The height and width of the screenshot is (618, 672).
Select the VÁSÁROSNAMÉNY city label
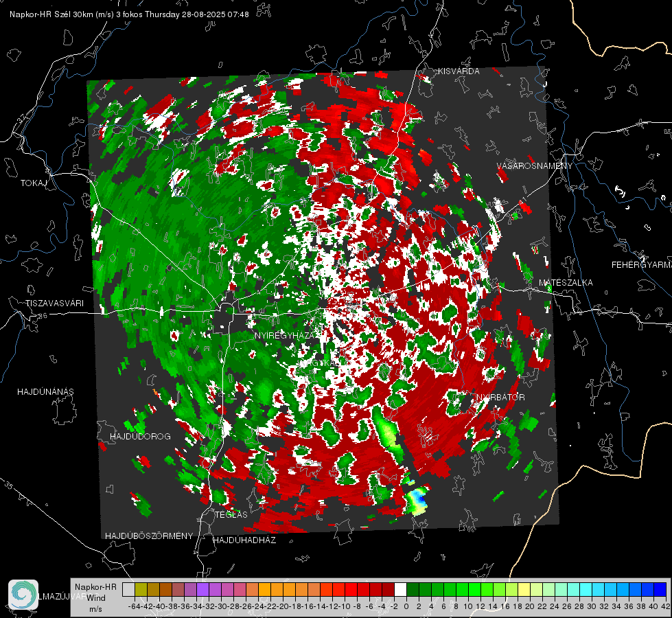click(535, 166)
